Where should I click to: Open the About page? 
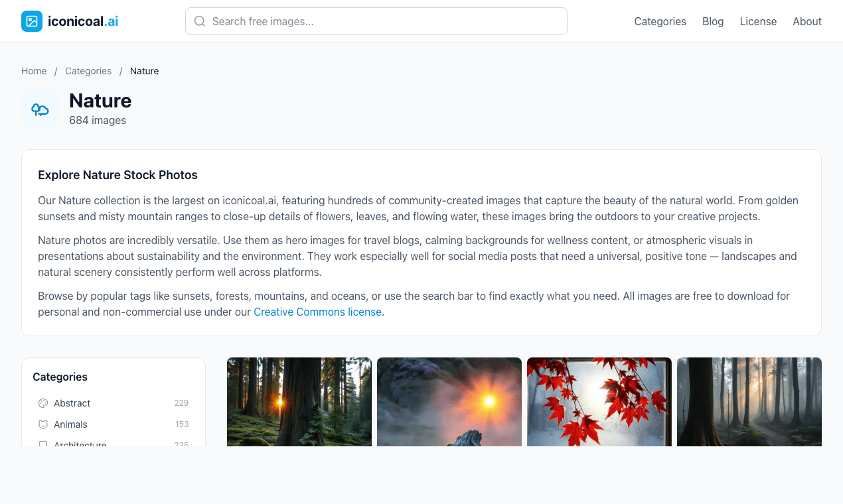(807, 21)
